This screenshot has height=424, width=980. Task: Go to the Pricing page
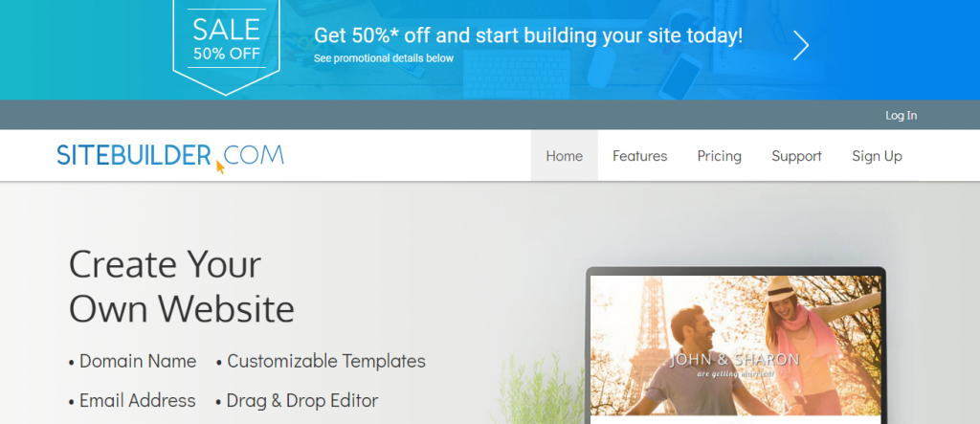click(720, 156)
